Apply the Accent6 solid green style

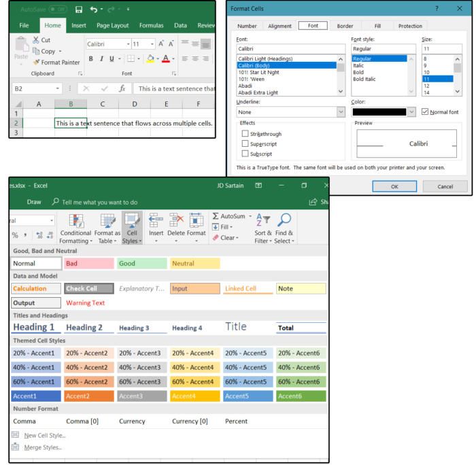tap(301, 396)
